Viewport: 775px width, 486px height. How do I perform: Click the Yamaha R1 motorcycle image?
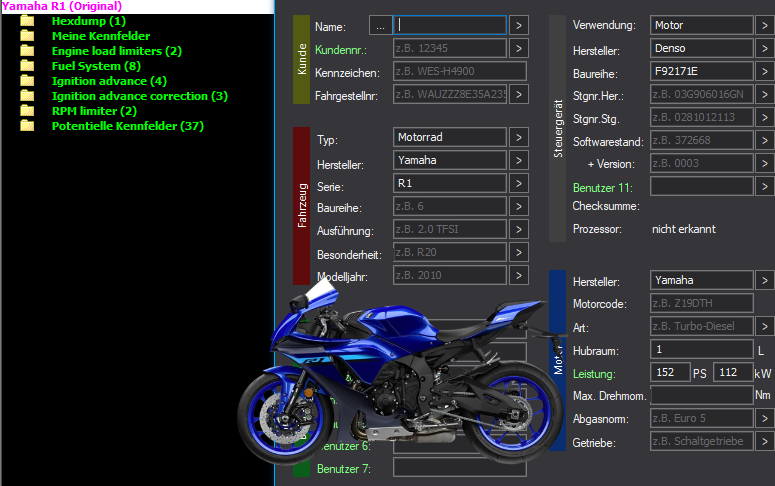(400, 371)
